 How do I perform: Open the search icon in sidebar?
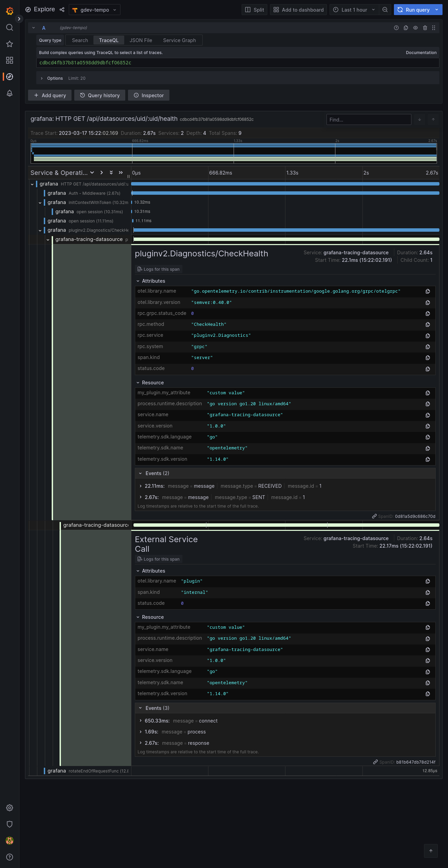pyautogui.click(x=10, y=27)
